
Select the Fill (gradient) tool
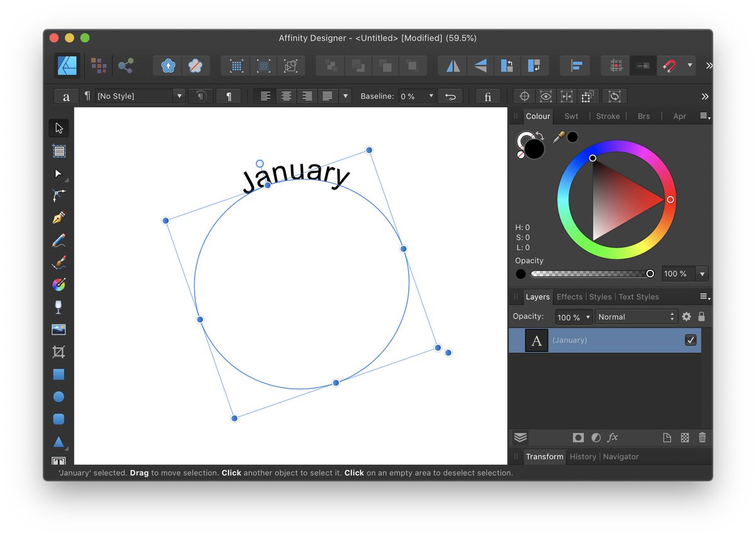click(x=59, y=285)
